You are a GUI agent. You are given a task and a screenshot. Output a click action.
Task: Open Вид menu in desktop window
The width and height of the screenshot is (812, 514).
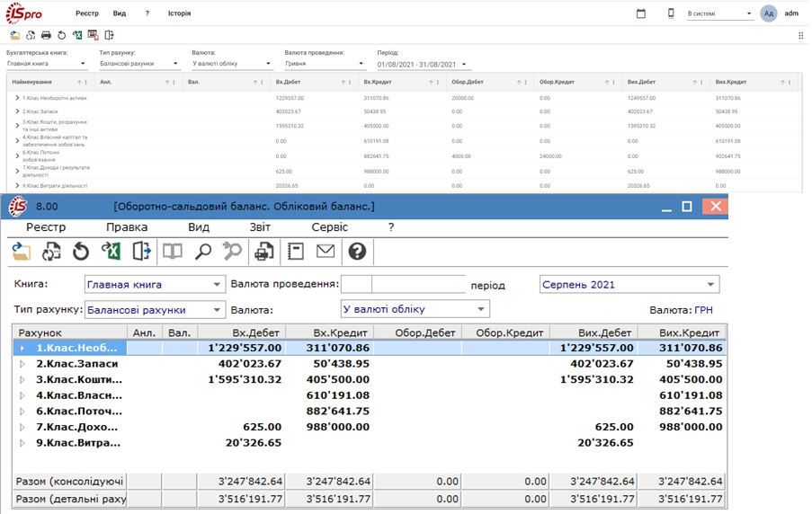[x=199, y=227]
